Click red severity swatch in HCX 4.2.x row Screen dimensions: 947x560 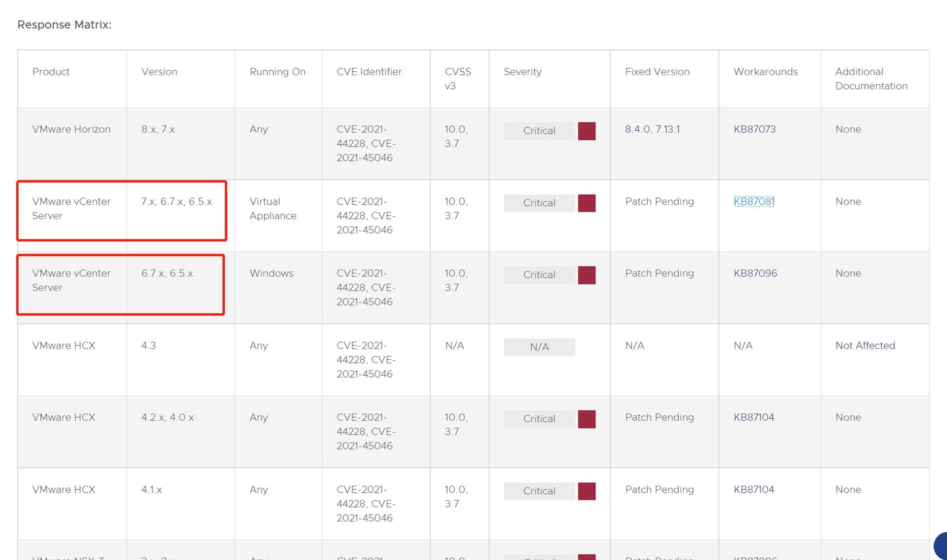click(587, 419)
